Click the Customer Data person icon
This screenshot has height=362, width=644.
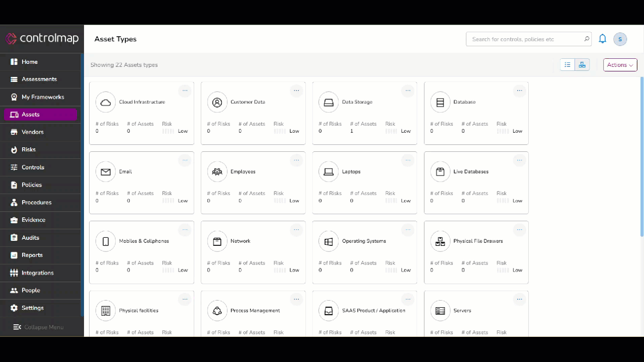click(217, 102)
